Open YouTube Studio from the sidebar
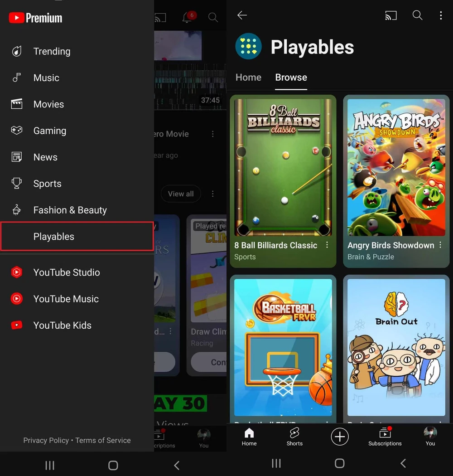Viewport: 453px width, 476px height. point(66,272)
